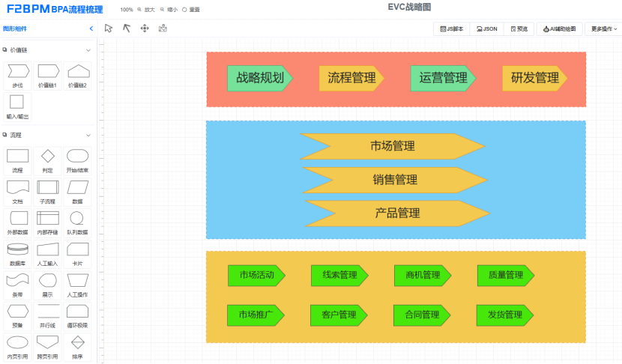Pick the 数据 parallelogram shape
Image resolution: width=622 pixels, height=364 pixels.
pos(77,192)
